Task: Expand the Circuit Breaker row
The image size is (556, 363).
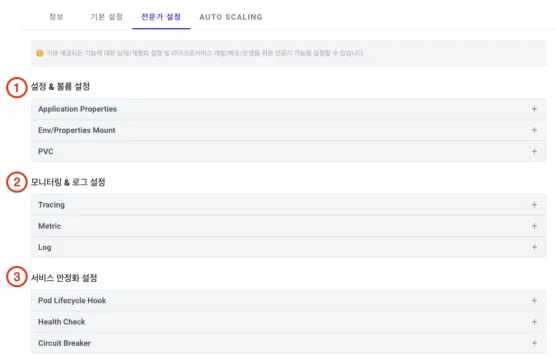Action: pyautogui.click(x=288, y=343)
